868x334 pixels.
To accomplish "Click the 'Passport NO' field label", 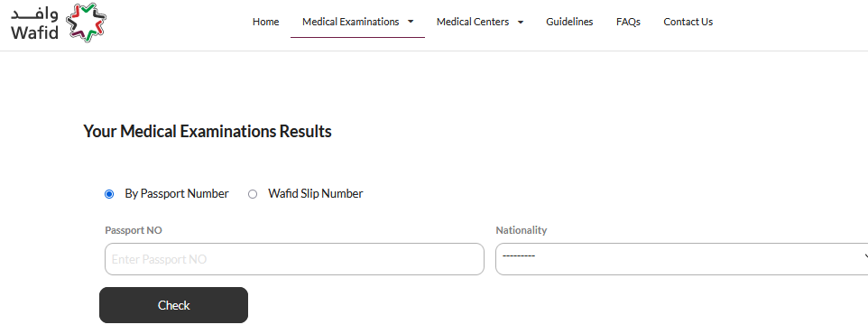I will pyautogui.click(x=134, y=230).
